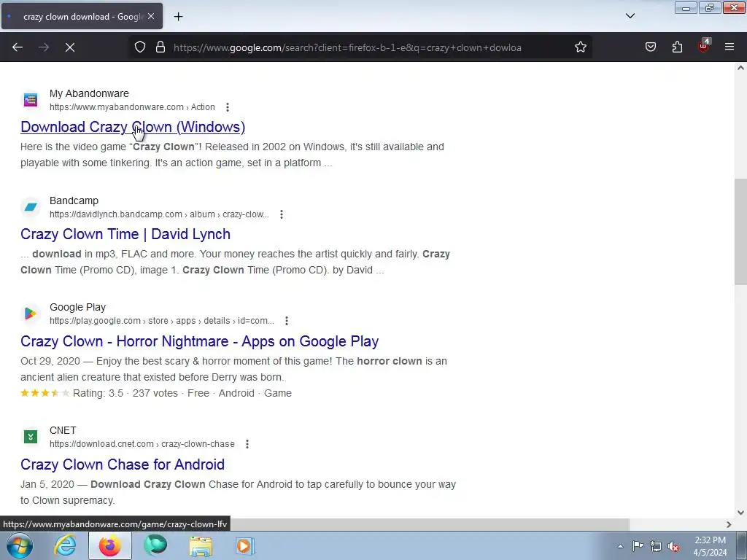The image size is (747, 560).
Task: Launch Internet Explorer from taskbar
Action: (65, 545)
